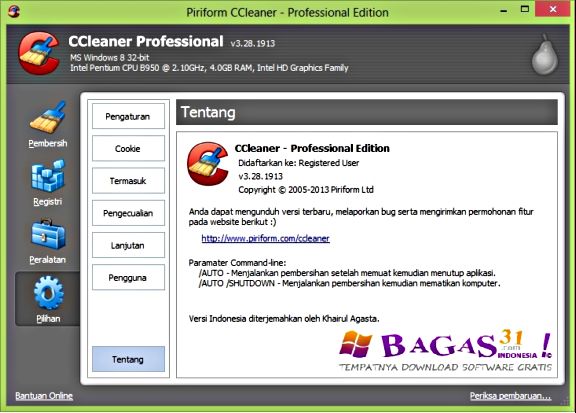
Task: Select the Registri cube icon
Action: tap(48, 176)
